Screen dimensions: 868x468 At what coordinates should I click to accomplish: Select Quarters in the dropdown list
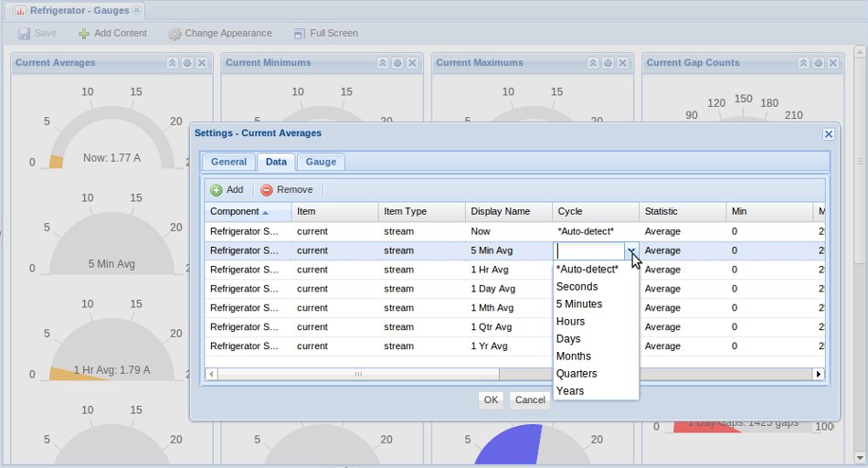tap(576, 374)
